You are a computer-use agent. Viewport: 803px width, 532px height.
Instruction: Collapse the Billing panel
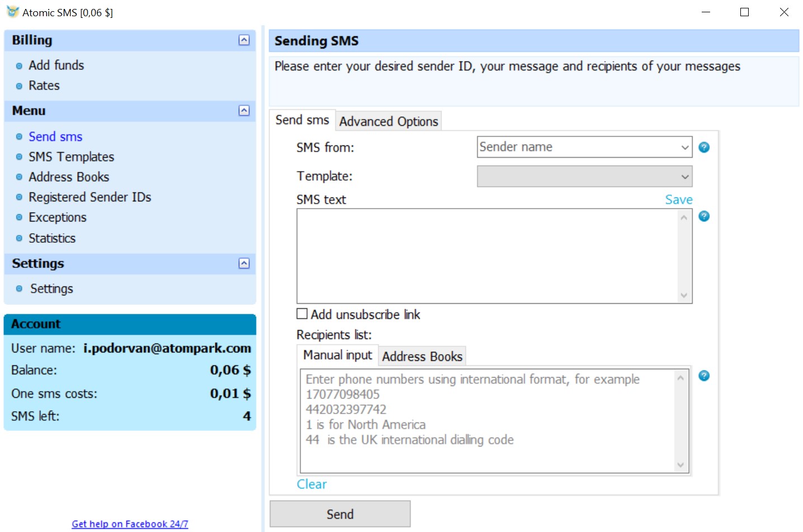coord(244,40)
